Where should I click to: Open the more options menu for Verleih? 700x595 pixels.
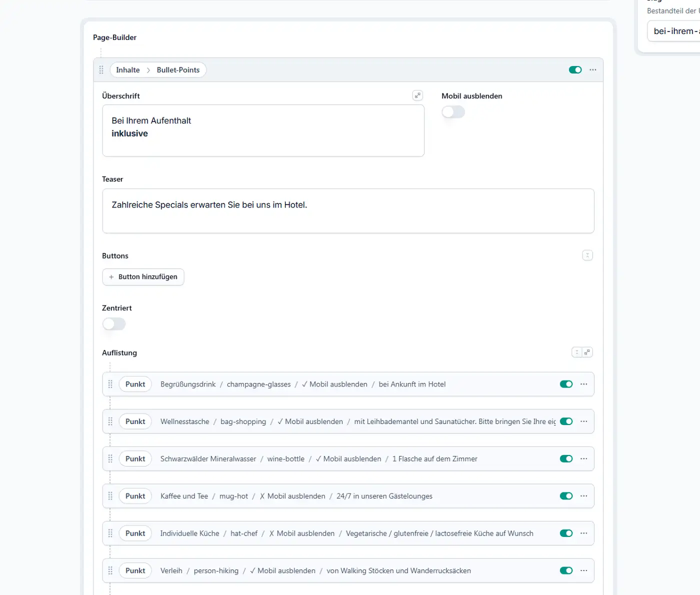coord(583,570)
